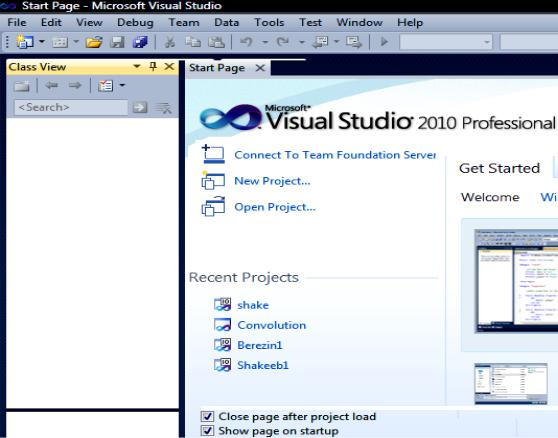
Task: Open recent project shake
Action: pyautogui.click(x=253, y=305)
